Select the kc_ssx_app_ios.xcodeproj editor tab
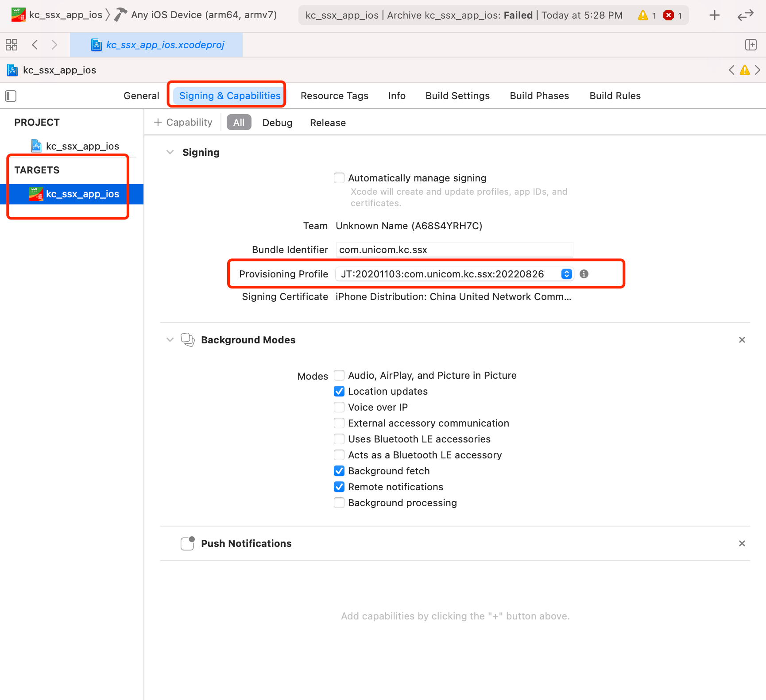This screenshot has height=700, width=766. (x=156, y=45)
